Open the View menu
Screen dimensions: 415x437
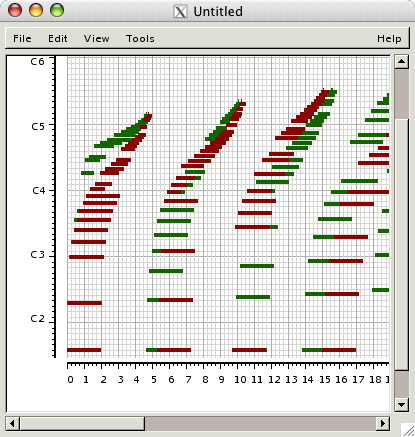(x=96, y=39)
